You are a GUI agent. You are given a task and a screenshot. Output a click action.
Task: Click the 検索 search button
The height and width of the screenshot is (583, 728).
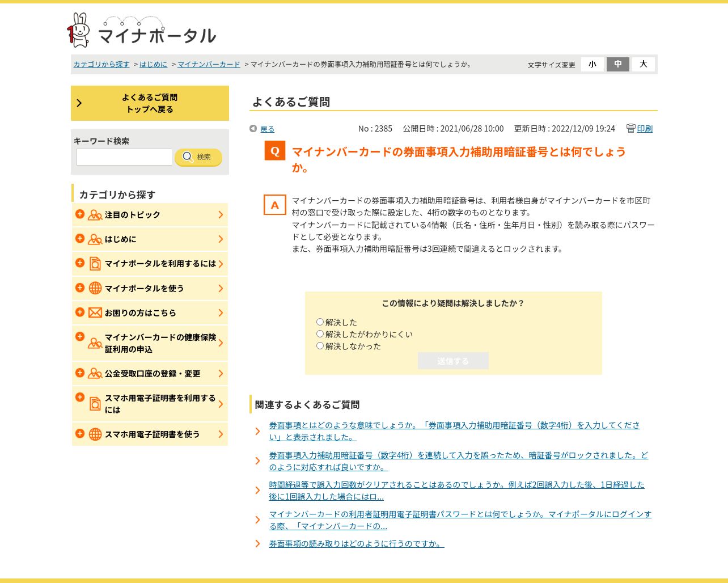198,157
